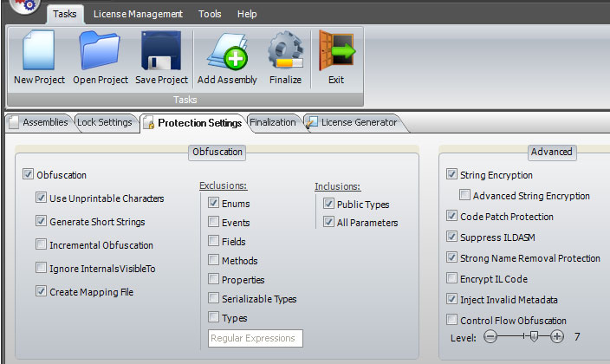Click the Obfuscation group header

(217, 152)
